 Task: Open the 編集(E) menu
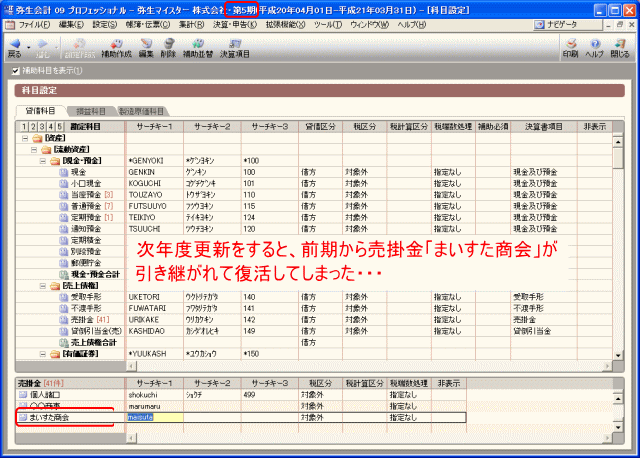(71, 25)
